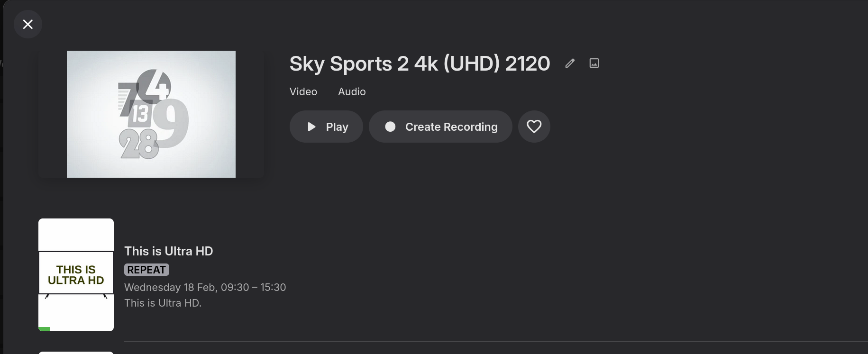
Task: Click the REPEAT badge
Action: pos(146,270)
